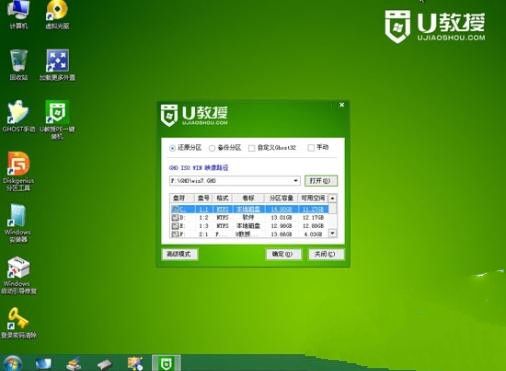Launch the U教授PE一键装机 desktop shortcut

(57, 119)
